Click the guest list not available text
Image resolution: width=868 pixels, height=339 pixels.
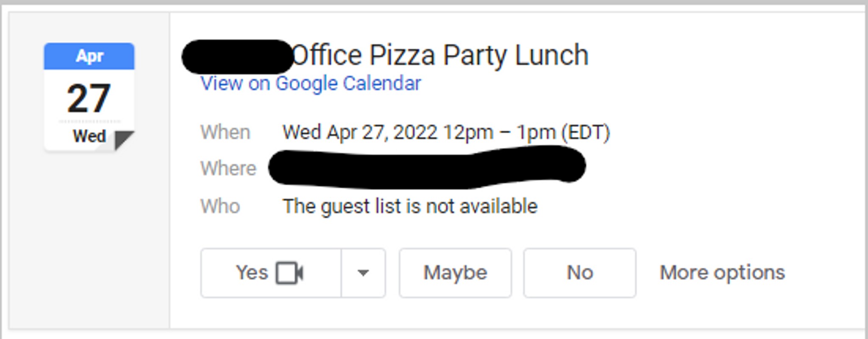410,207
